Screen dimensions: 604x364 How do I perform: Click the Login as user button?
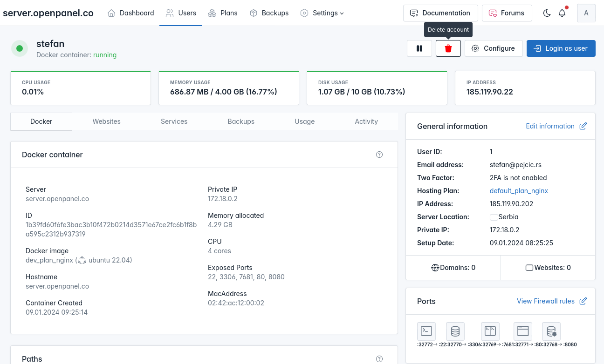pyautogui.click(x=561, y=48)
